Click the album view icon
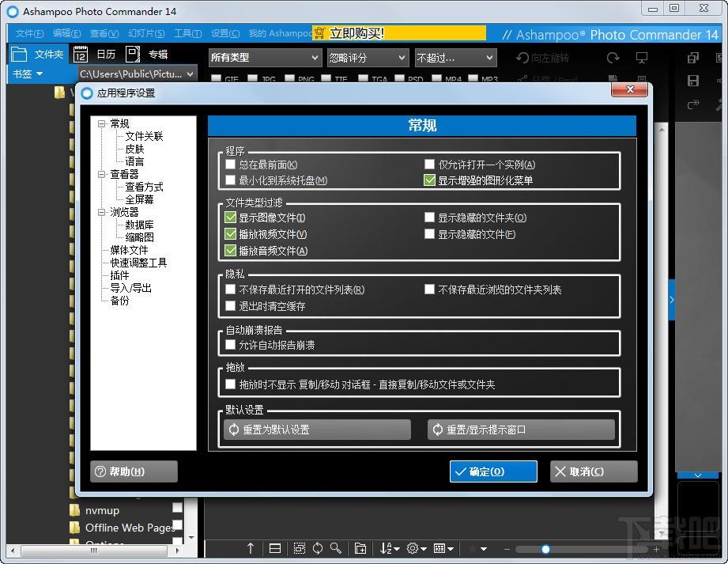 [133, 55]
